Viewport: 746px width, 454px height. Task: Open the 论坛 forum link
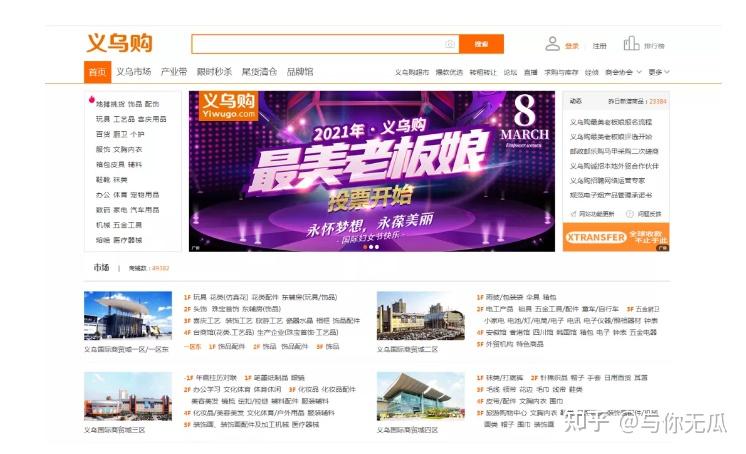tap(510, 72)
